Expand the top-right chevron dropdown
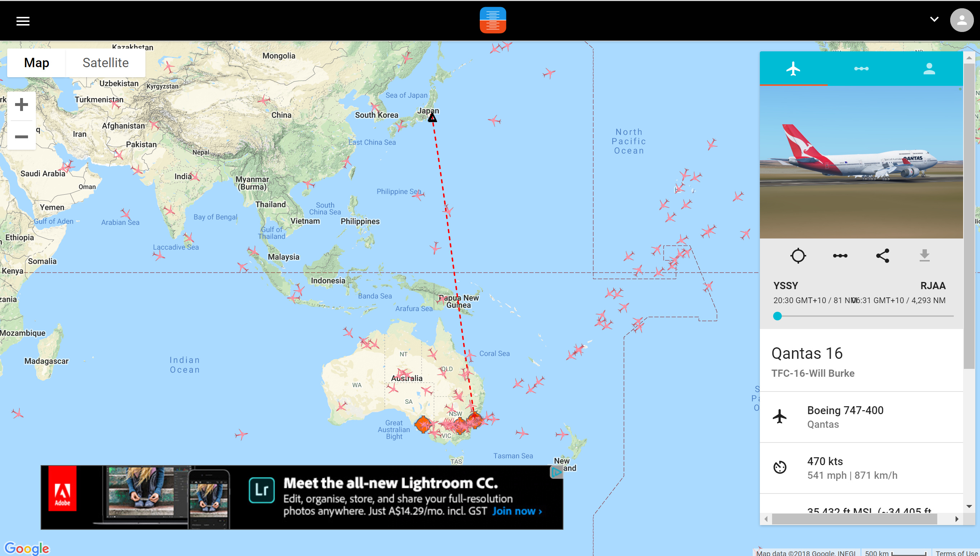The height and width of the screenshot is (556, 980). pos(934,19)
